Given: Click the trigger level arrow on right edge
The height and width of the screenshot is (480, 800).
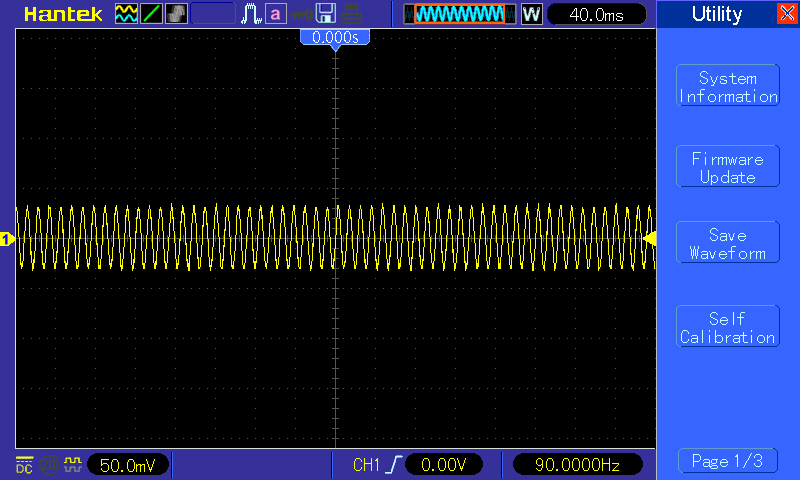Looking at the screenshot, I should [650, 238].
